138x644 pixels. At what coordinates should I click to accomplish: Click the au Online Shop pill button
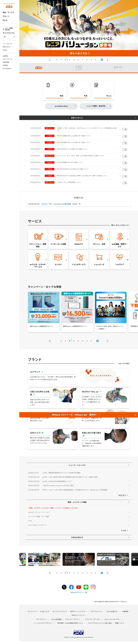click(61, 106)
